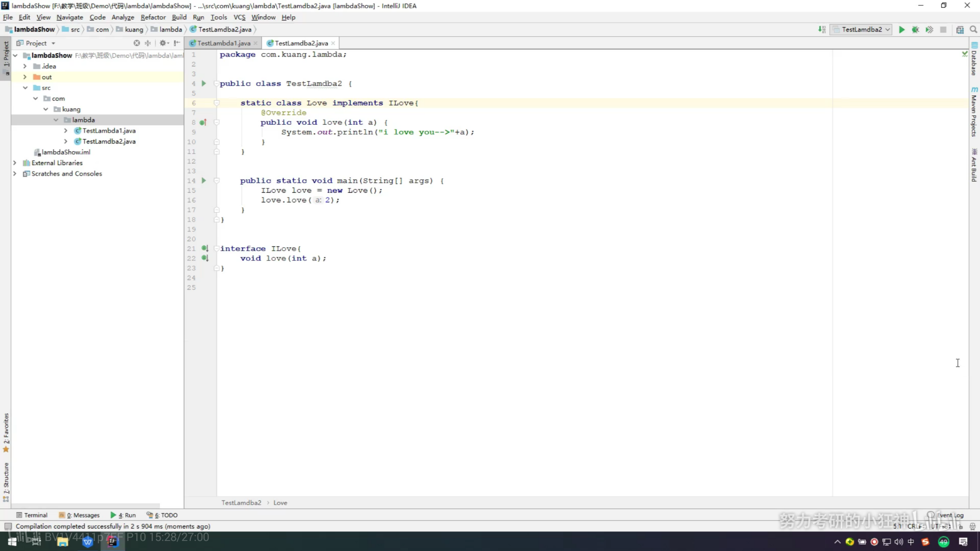
Task: Expand External Libraries node
Action: [15, 163]
